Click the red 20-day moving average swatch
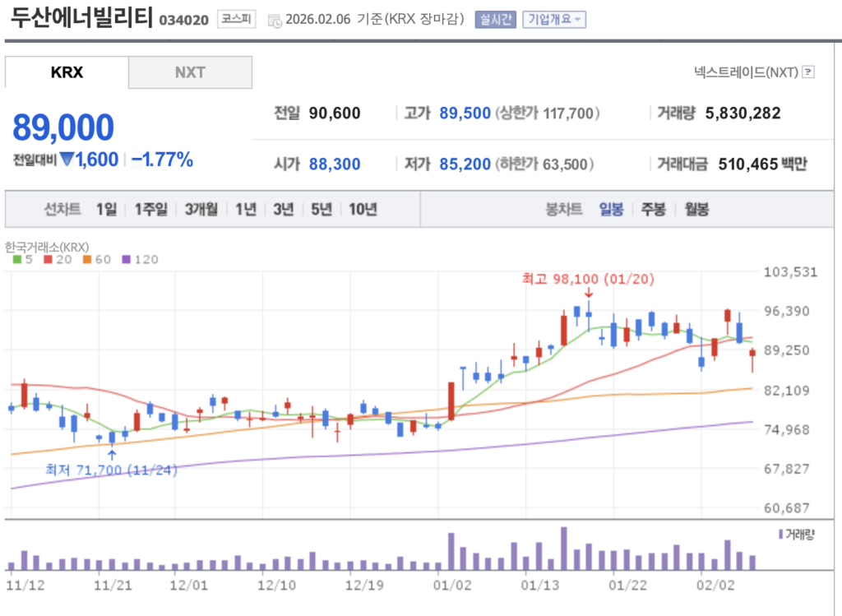842x616 pixels. click(49, 259)
